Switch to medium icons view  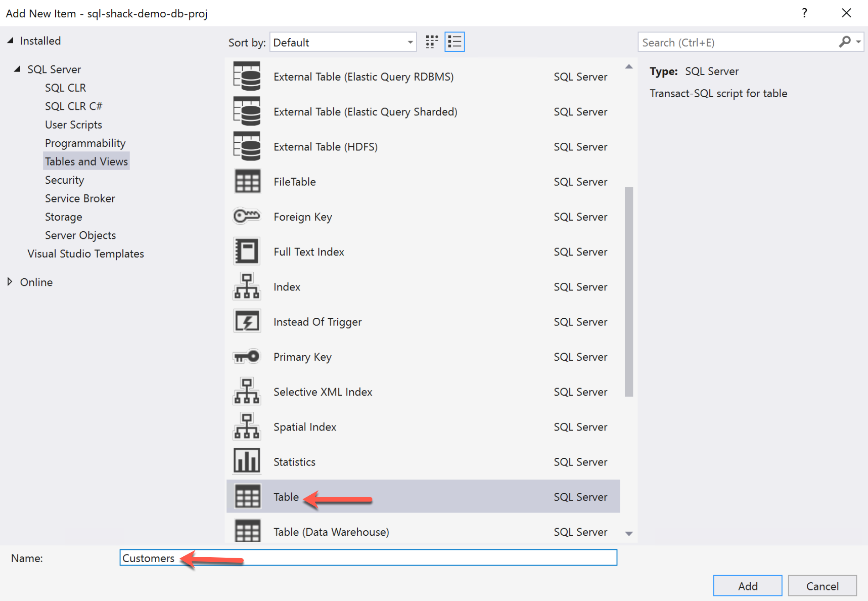432,42
